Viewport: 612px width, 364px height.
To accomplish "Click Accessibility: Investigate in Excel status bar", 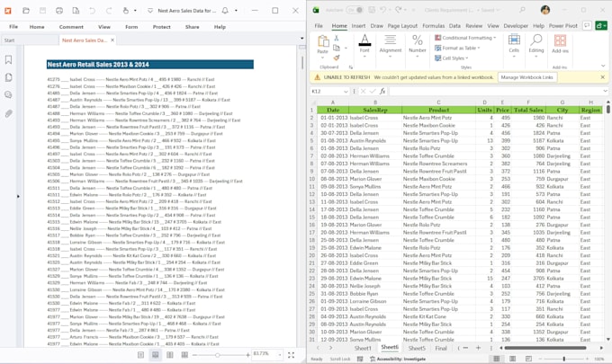I will 398,359.
